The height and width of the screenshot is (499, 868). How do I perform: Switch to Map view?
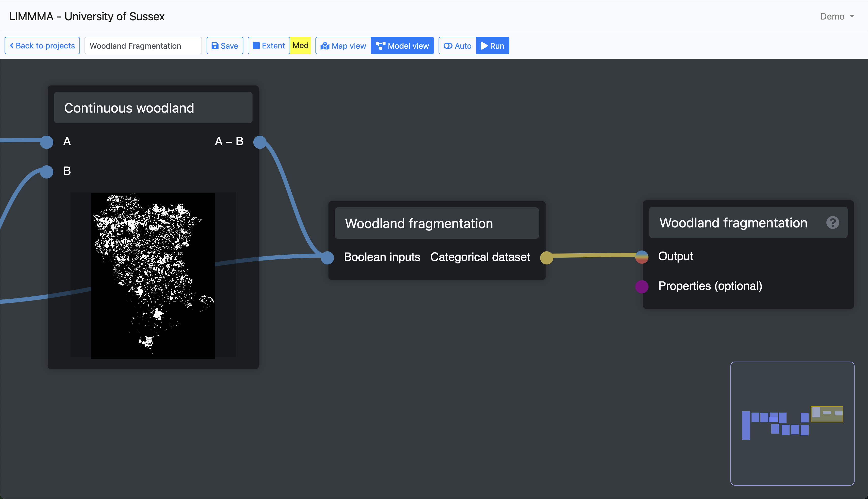coord(343,46)
